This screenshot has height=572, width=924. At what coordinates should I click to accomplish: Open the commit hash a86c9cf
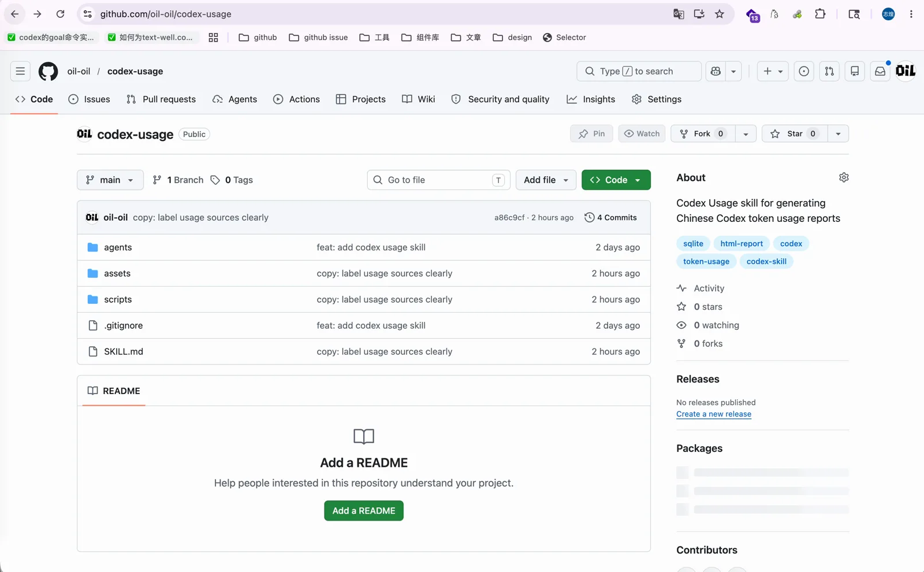coord(509,218)
